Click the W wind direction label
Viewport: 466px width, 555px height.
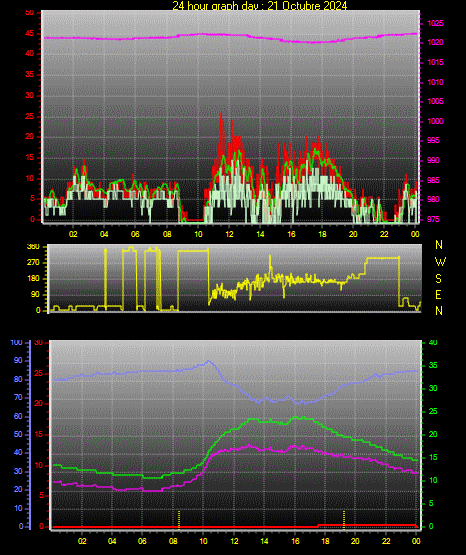(x=440, y=262)
